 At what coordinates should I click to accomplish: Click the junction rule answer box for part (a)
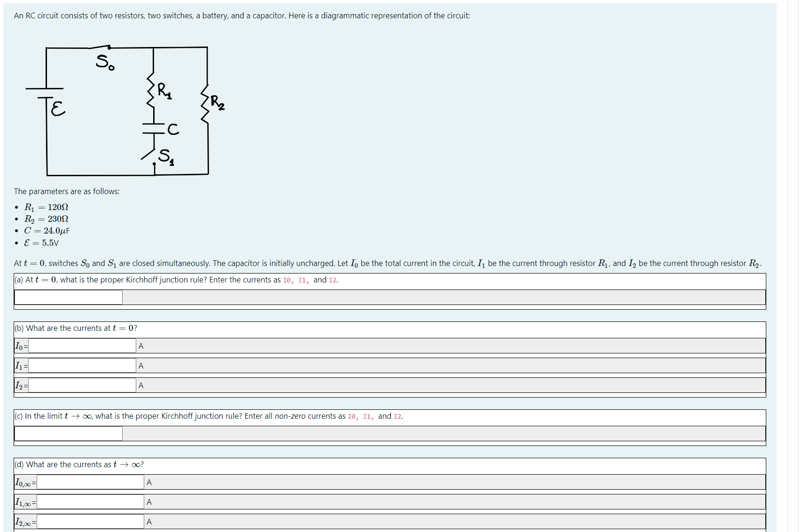pos(68,297)
